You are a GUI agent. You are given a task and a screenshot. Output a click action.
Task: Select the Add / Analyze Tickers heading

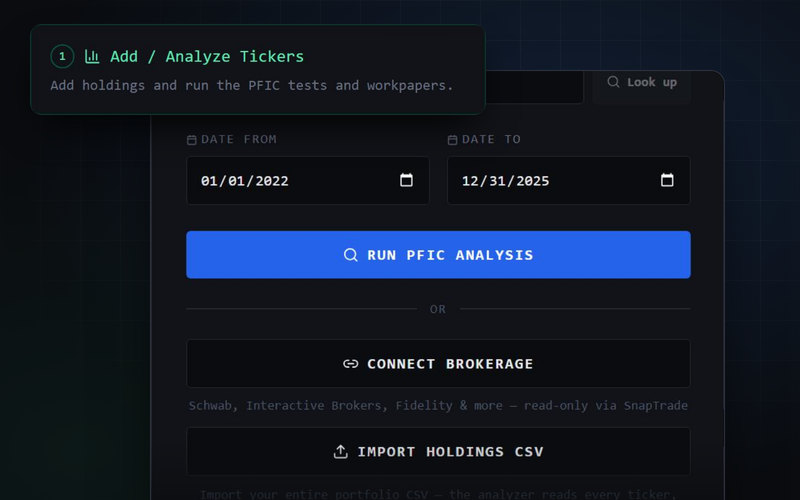click(207, 56)
